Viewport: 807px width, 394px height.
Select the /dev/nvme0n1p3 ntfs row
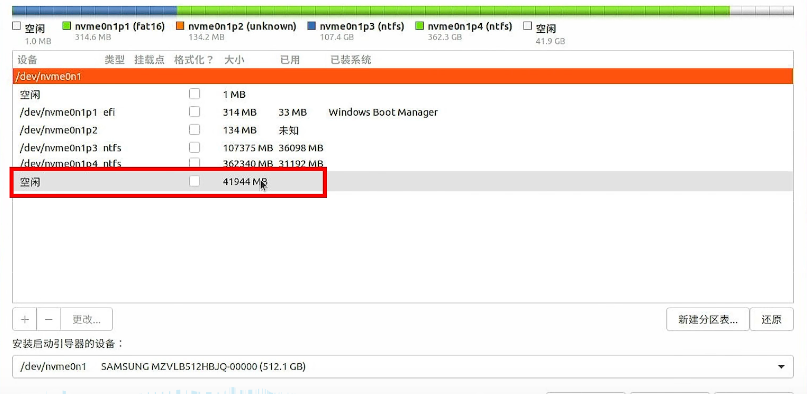(403, 148)
